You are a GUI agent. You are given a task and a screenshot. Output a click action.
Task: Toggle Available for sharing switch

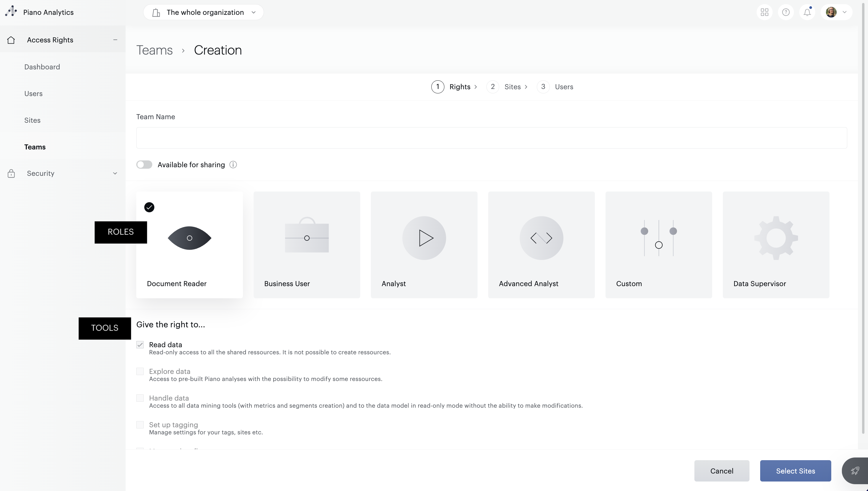point(144,165)
